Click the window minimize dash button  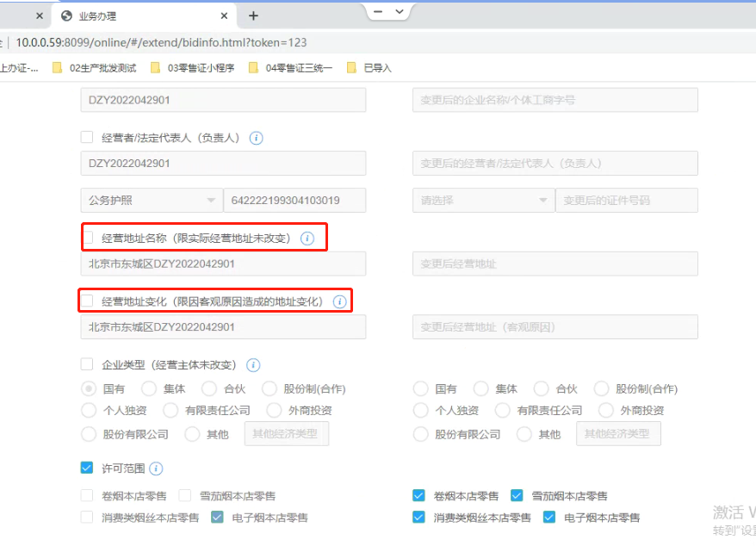(378, 11)
